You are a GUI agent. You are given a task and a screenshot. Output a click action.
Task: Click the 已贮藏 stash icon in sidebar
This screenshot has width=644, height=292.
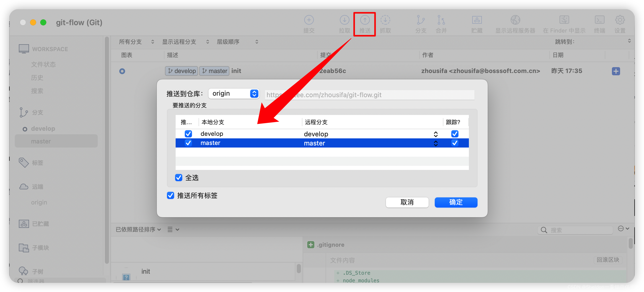coord(24,224)
